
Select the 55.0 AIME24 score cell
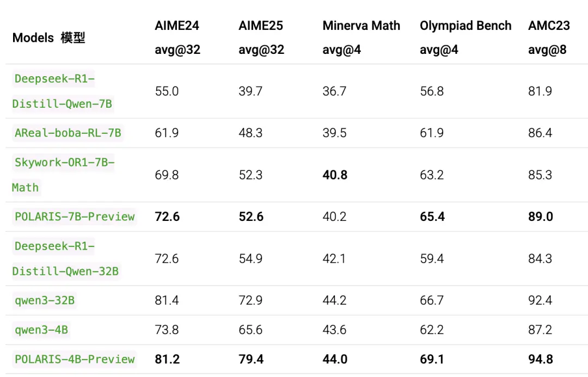point(167,91)
